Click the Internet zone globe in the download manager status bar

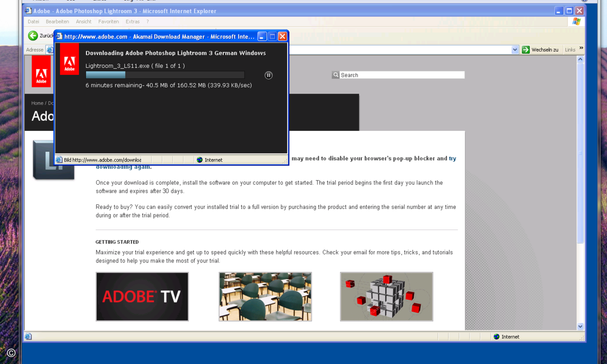pyautogui.click(x=200, y=160)
